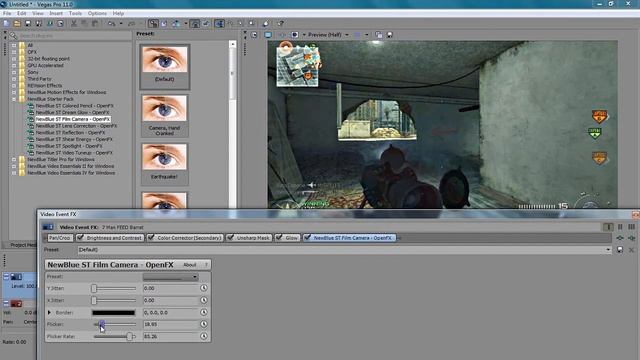Toggle Color Corrector (Secondary) effect checkbox
The height and width of the screenshot is (360, 640).
click(151, 238)
